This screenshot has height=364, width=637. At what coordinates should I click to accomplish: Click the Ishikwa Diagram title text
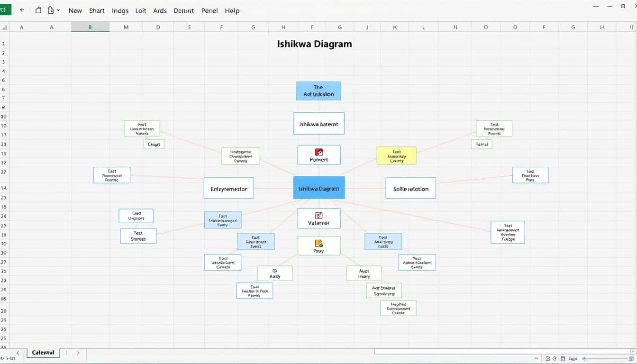coord(314,44)
